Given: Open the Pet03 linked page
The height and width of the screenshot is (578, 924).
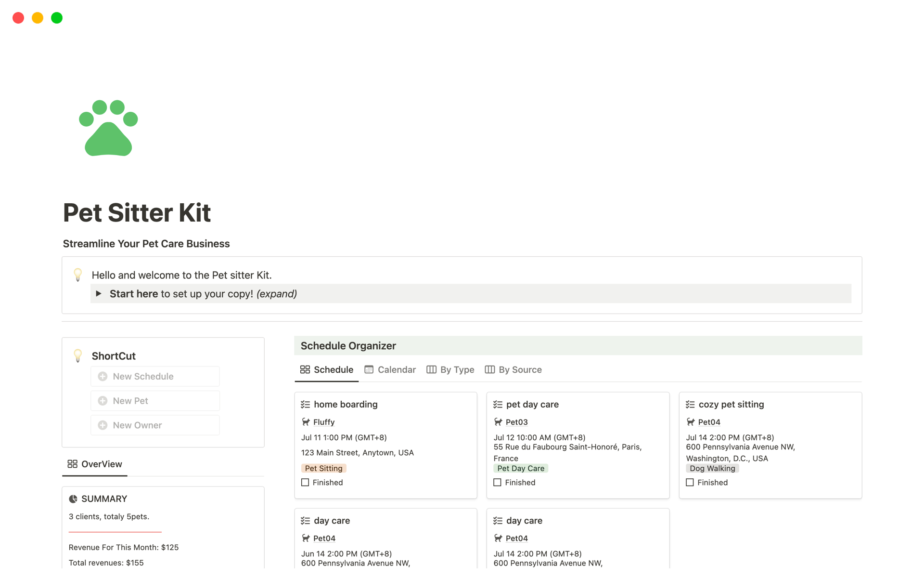Looking at the screenshot, I should (x=516, y=422).
